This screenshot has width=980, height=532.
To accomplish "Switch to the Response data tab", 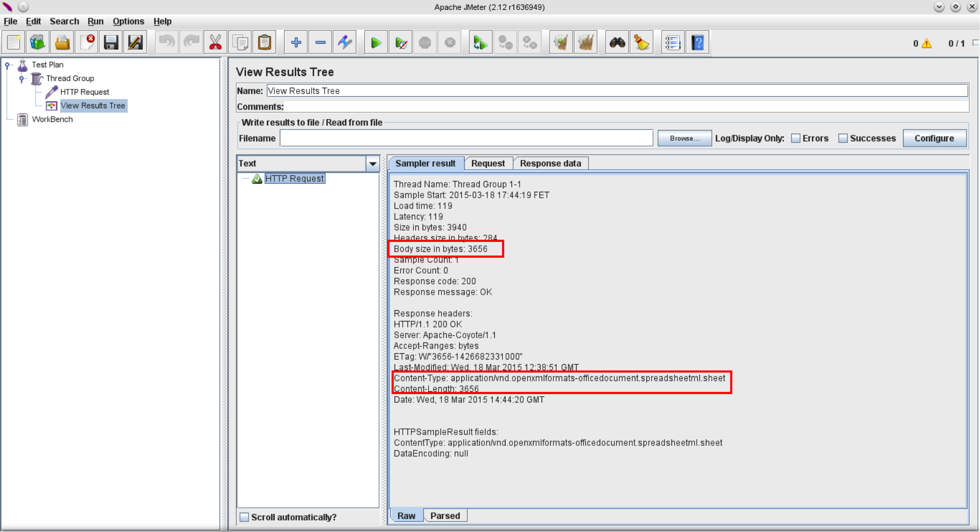I will (550, 163).
